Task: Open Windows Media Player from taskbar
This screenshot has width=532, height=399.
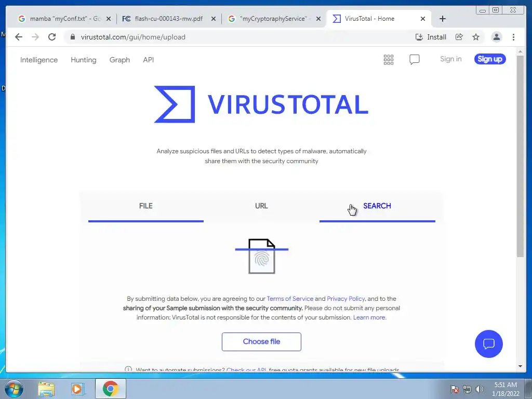Action: tap(77, 389)
